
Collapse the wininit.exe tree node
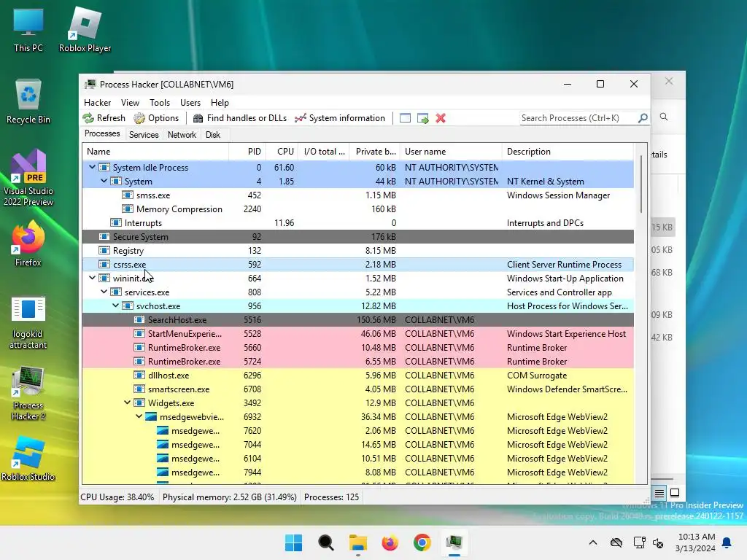coord(93,278)
